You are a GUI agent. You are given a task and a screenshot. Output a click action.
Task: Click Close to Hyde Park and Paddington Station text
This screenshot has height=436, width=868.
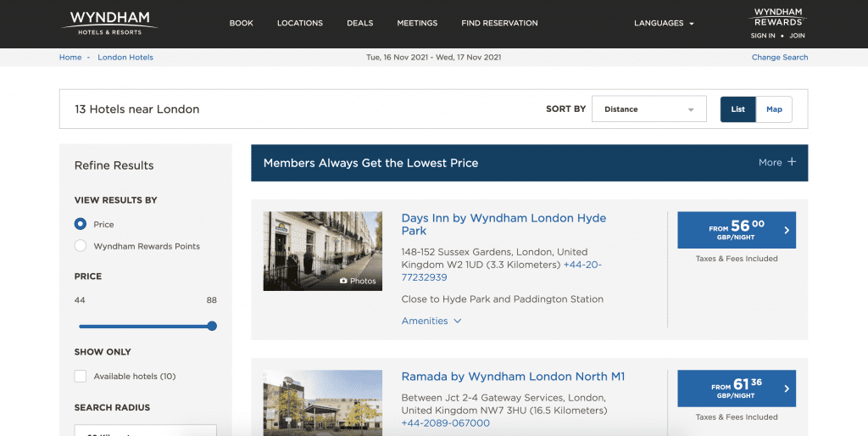(502, 299)
